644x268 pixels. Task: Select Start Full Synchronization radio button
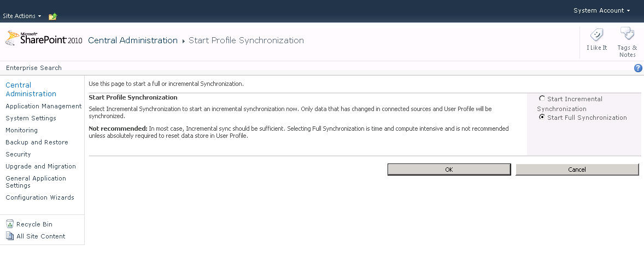(x=542, y=117)
